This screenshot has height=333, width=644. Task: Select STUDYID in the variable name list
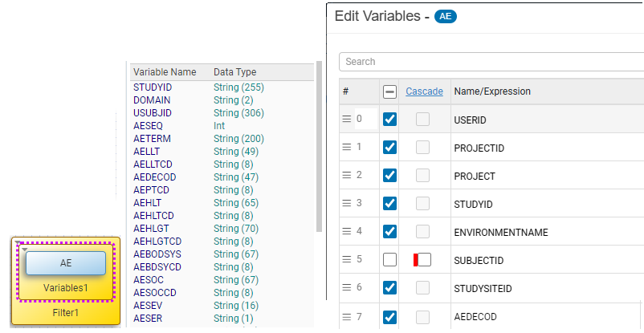tap(153, 87)
